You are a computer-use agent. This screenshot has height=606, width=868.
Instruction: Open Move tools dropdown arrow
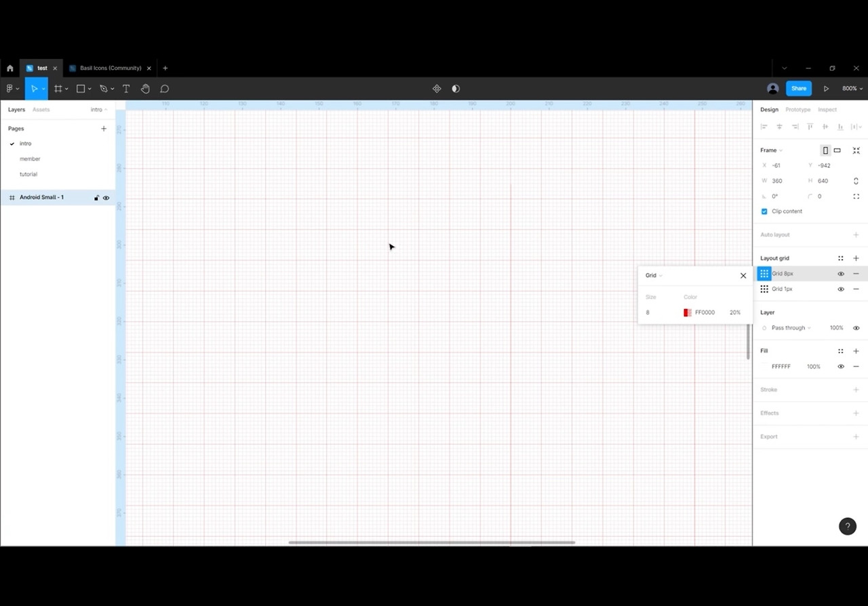(x=43, y=89)
